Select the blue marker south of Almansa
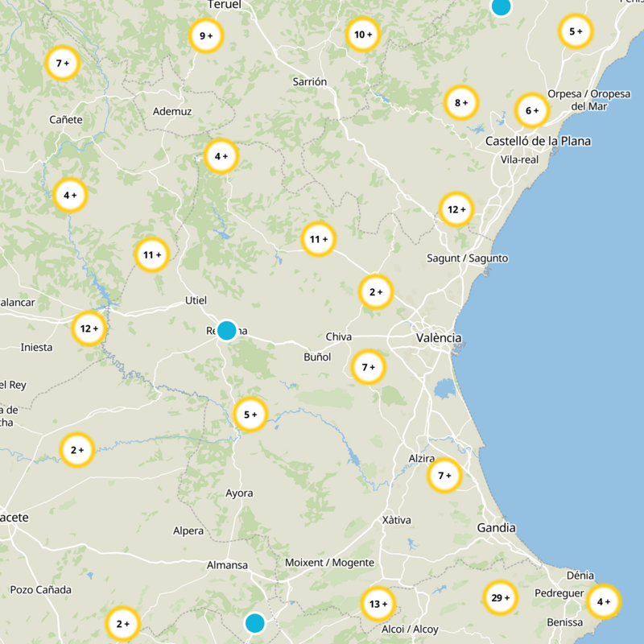The image size is (644, 644). click(255, 623)
